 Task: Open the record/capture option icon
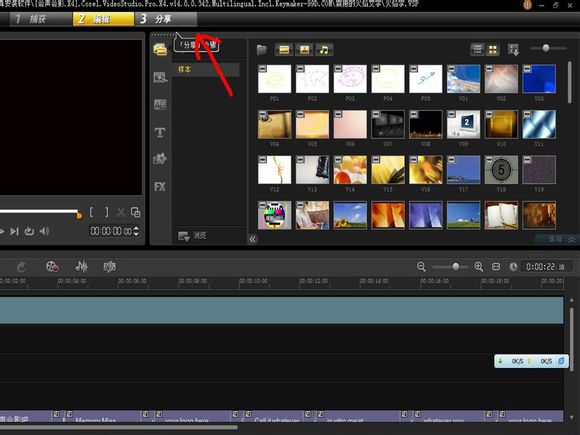[52, 267]
